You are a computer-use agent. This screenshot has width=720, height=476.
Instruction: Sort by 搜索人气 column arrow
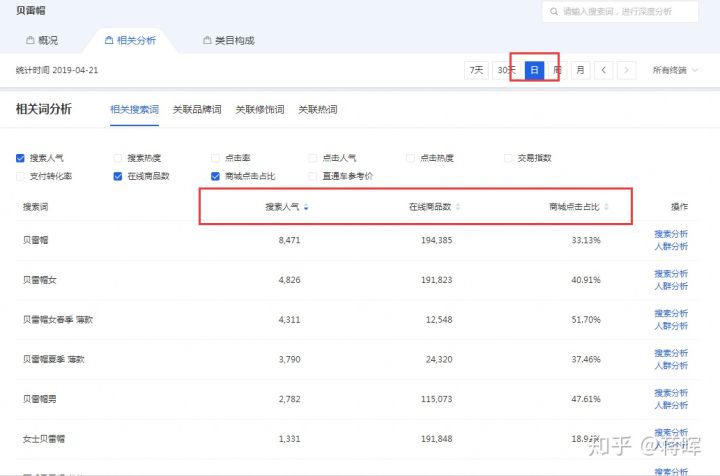306,207
